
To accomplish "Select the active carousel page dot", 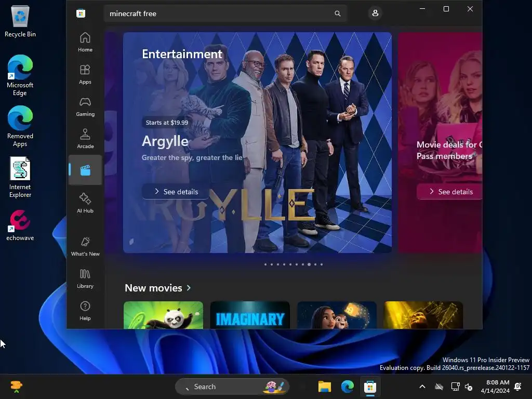I will pyautogui.click(x=309, y=264).
